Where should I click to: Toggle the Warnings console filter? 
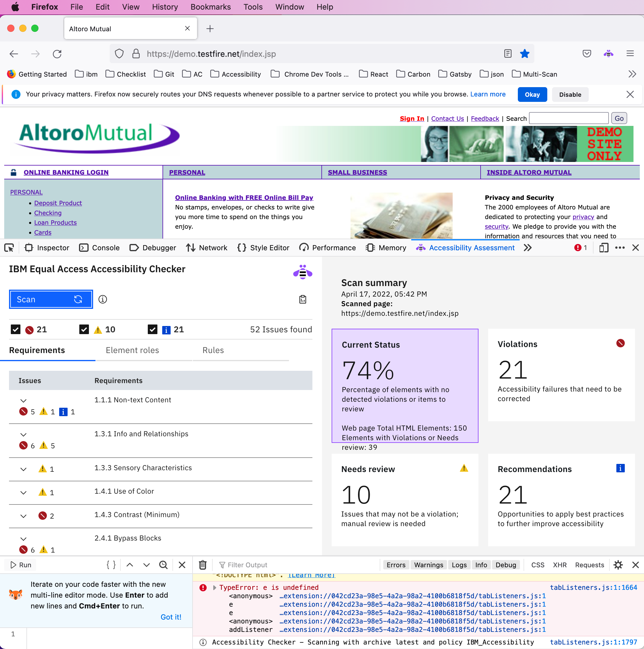428,565
